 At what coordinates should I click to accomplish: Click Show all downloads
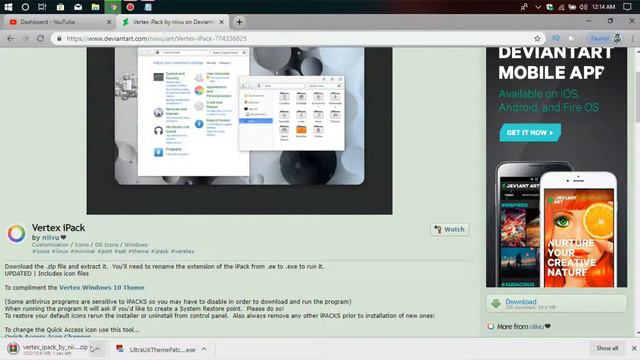tap(607, 348)
